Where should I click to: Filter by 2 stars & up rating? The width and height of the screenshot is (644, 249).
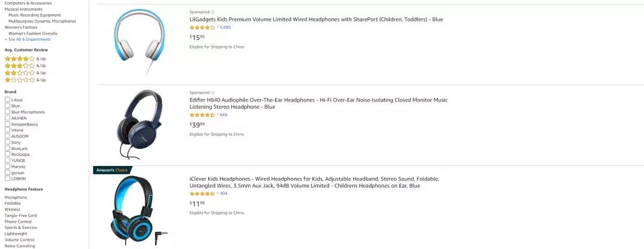(20, 73)
